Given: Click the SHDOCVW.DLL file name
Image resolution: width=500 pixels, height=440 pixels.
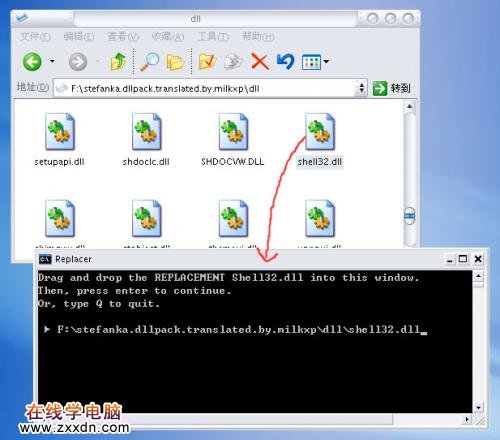Looking at the screenshot, I should 232,162.
